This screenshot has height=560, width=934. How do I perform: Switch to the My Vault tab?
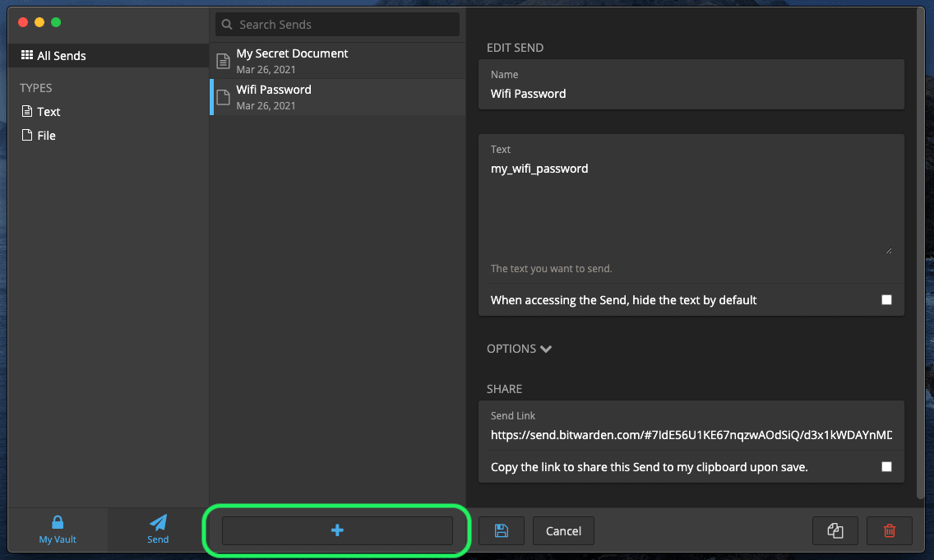coord(58,530)
